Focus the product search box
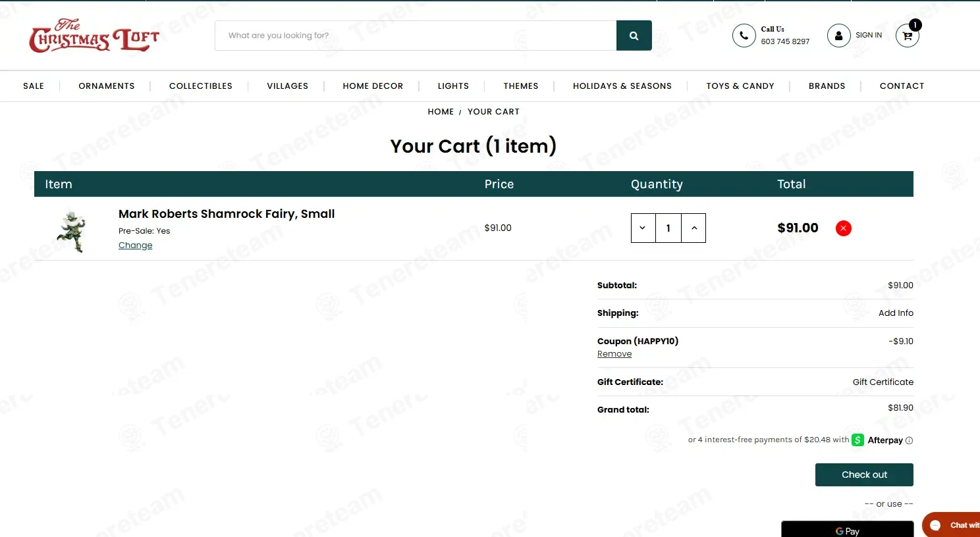980x537 pixels. click(416, 36)
